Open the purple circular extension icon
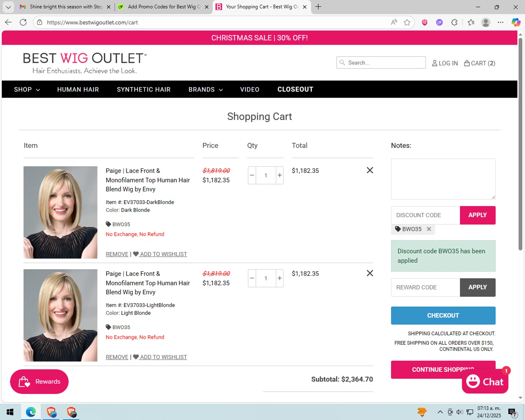This screenshot has width=525, height=420. (x=439, y=22)
